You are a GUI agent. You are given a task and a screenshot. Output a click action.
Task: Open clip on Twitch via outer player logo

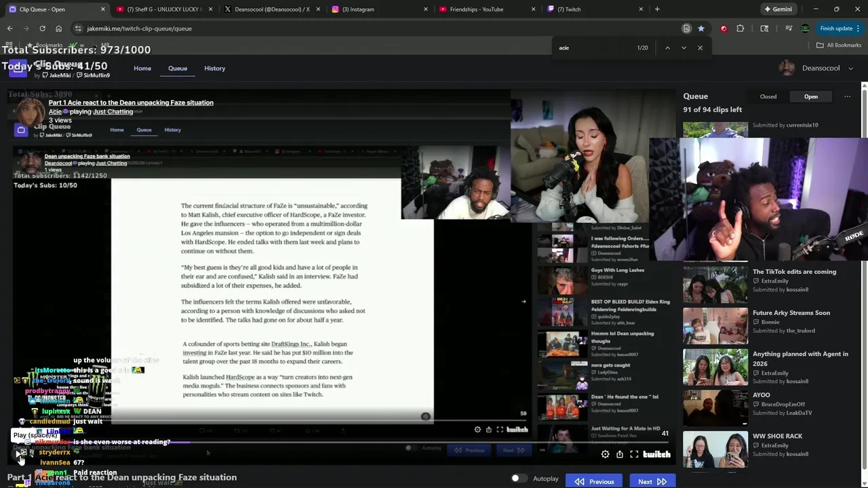tap(656, 455)
